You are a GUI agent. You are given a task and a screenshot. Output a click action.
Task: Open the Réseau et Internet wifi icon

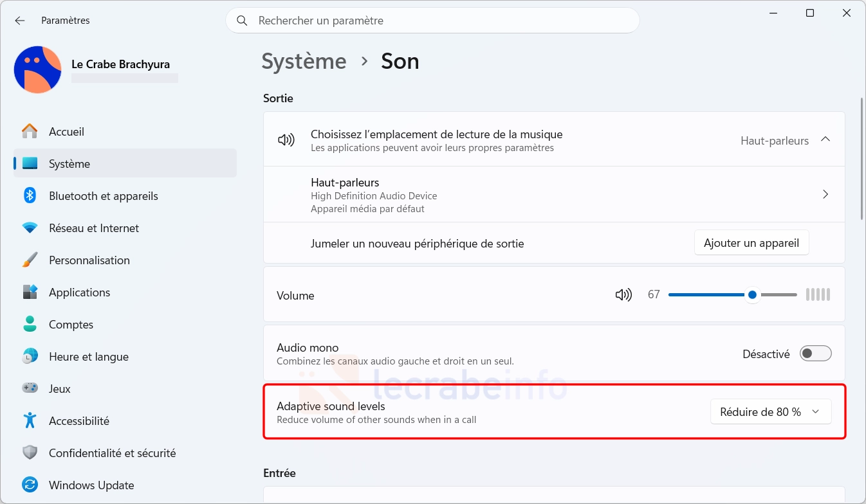tap(30, 228)
